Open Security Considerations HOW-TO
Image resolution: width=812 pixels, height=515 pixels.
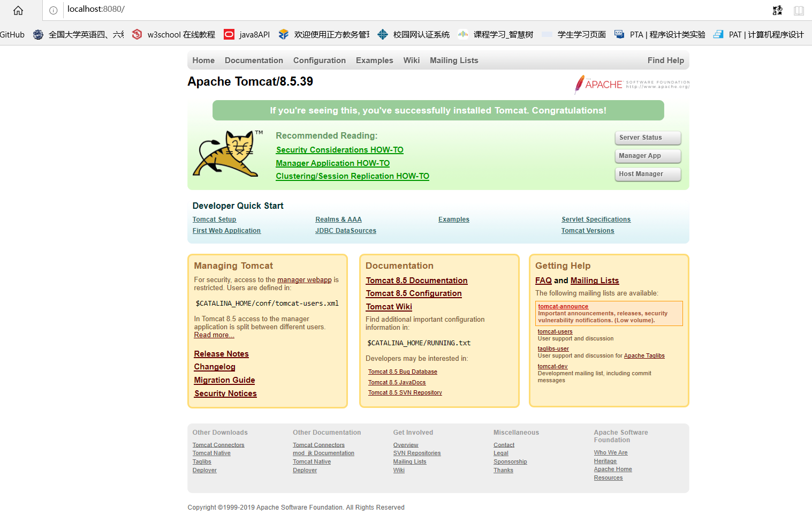coord(340,150)
